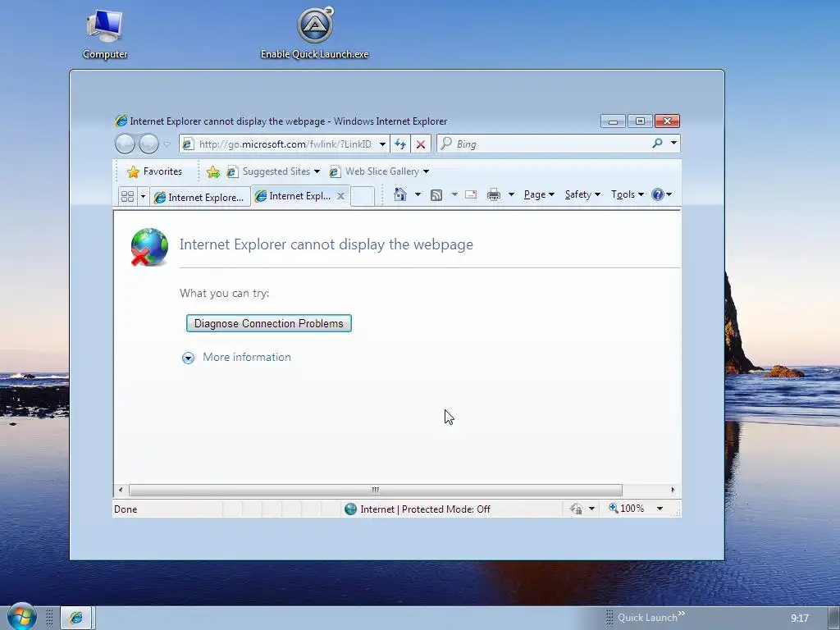840x630 pixels.
Task: Click the Home page icon
Action: pyautogui.click(x=400, y=194)
